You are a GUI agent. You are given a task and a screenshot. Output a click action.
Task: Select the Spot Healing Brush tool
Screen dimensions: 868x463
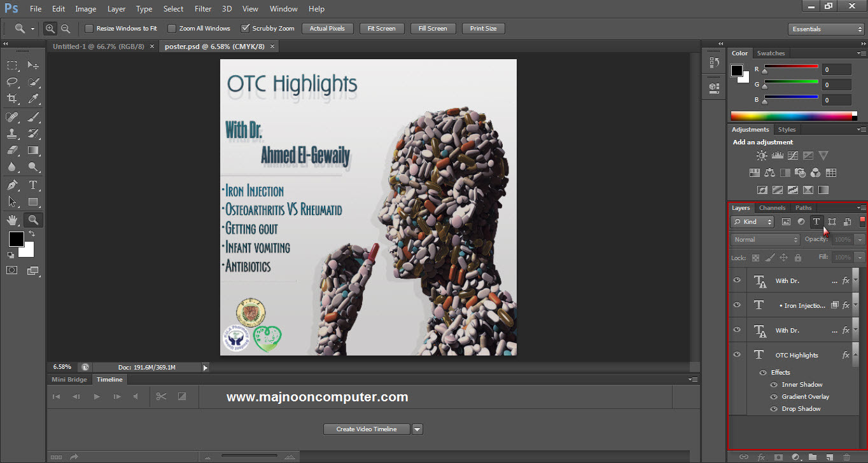click(x=12, y=116)
